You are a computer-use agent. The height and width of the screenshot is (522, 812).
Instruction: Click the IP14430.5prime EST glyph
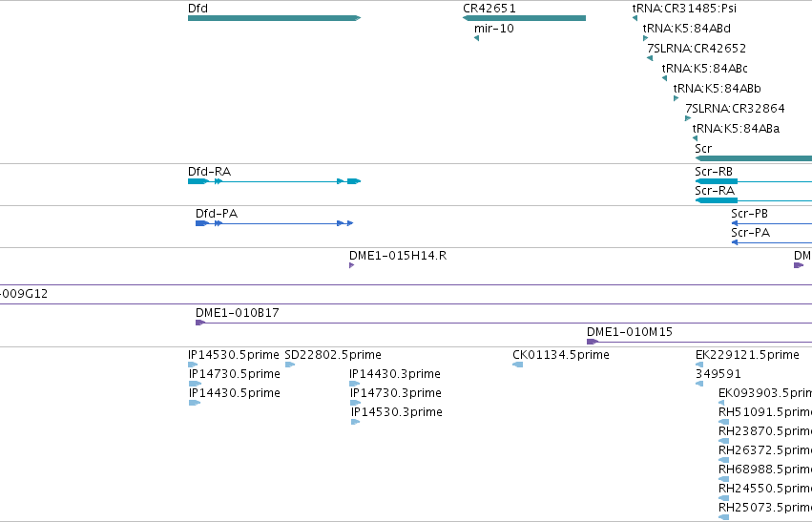point(195,403)
